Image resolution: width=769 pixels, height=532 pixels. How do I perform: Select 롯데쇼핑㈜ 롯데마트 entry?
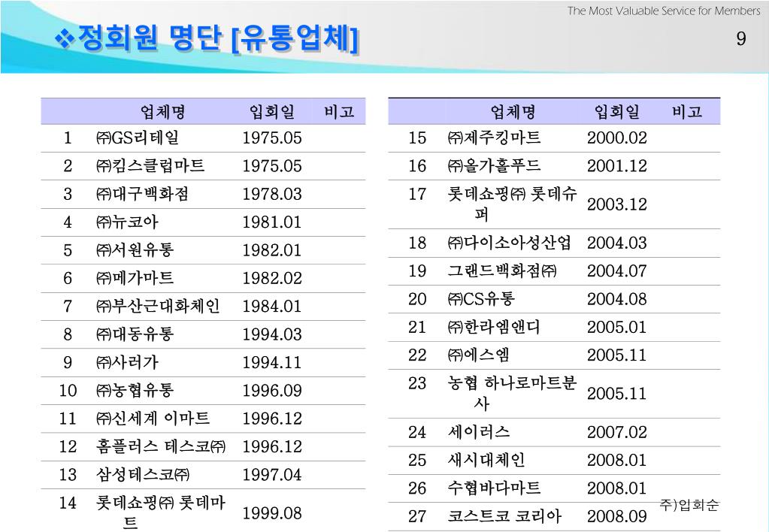(160, 512)
